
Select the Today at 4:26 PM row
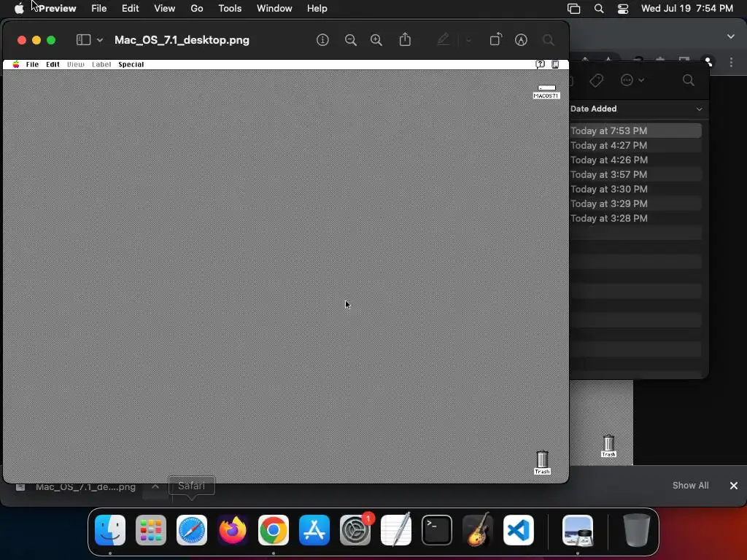click(635, 160)
